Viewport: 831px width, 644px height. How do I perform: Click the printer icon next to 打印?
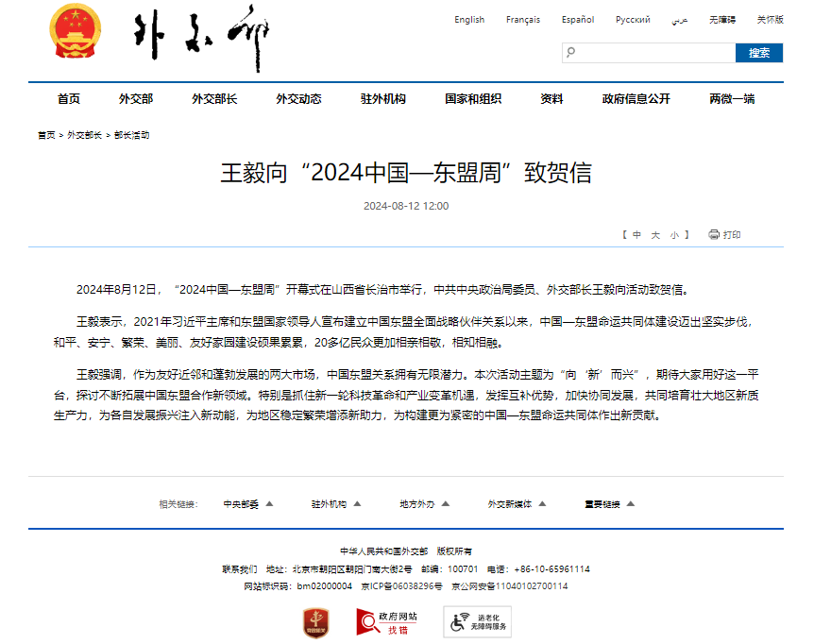[x=714, y=235]
